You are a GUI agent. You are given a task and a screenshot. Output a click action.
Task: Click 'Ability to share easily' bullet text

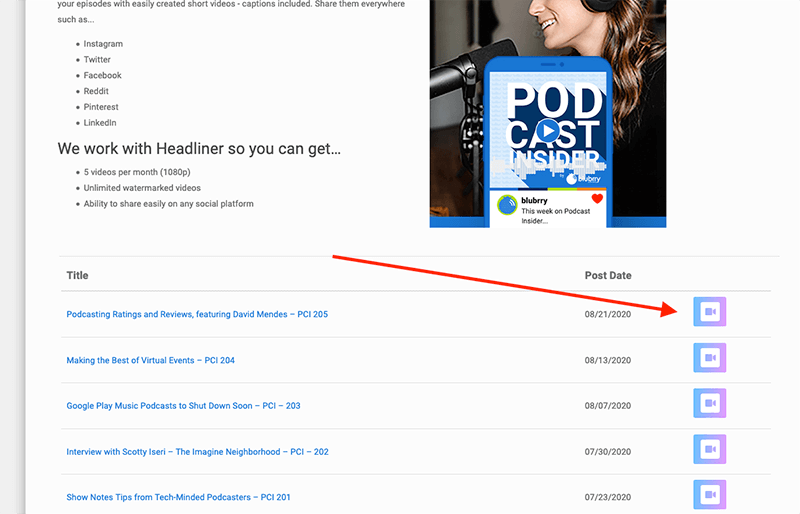click(x=168, y=204)
